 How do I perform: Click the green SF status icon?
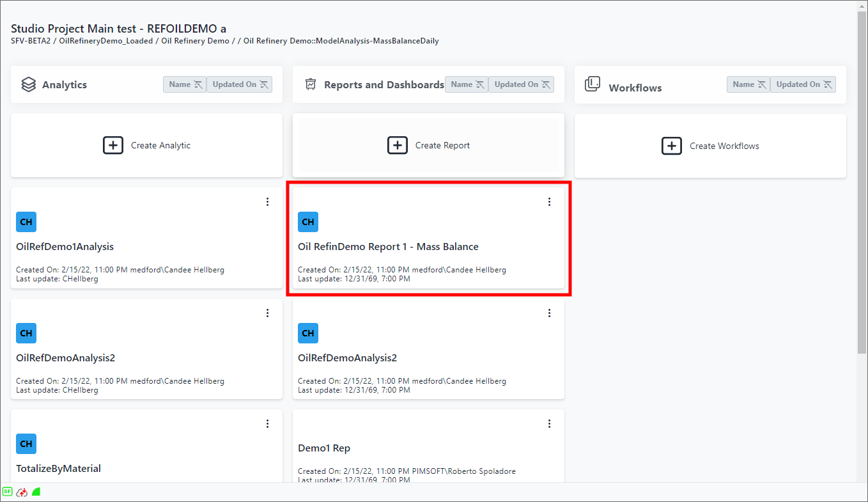(x=7, y=492)
